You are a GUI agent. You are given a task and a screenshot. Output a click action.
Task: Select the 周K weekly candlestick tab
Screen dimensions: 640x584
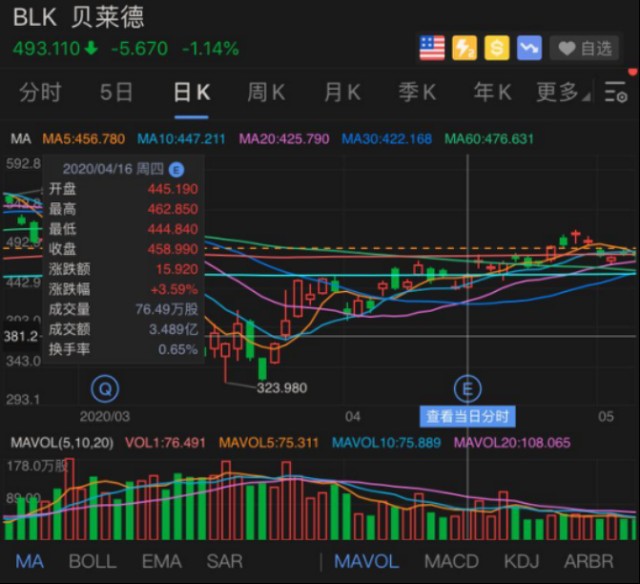(x=266, y=92)
